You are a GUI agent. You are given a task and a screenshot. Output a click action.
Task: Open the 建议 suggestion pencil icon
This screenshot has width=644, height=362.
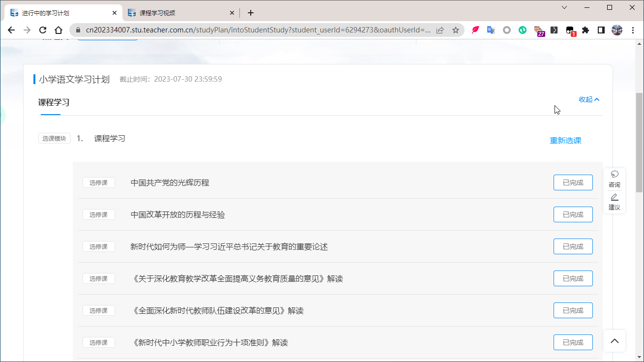(x=615, y=197)
